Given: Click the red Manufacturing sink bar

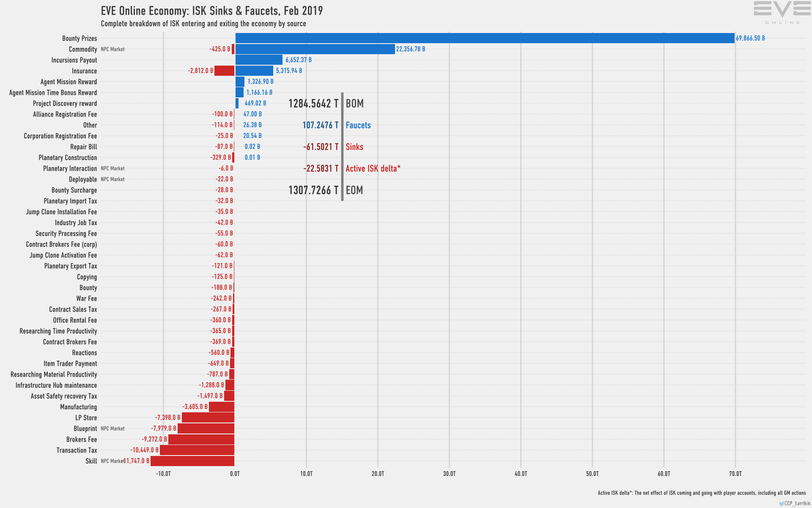Looking at the screenshot, I should coord(222,407).
